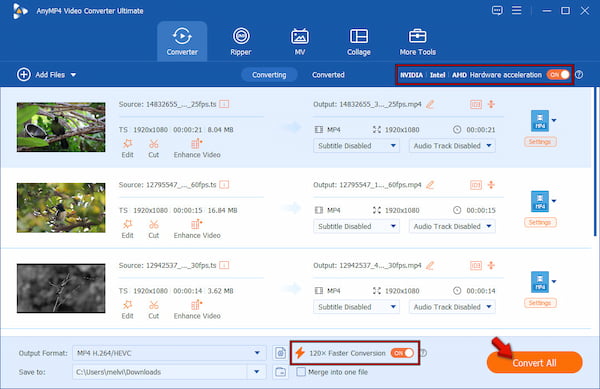Click metadata ID icon for 14832655 output

coord(476,104)
